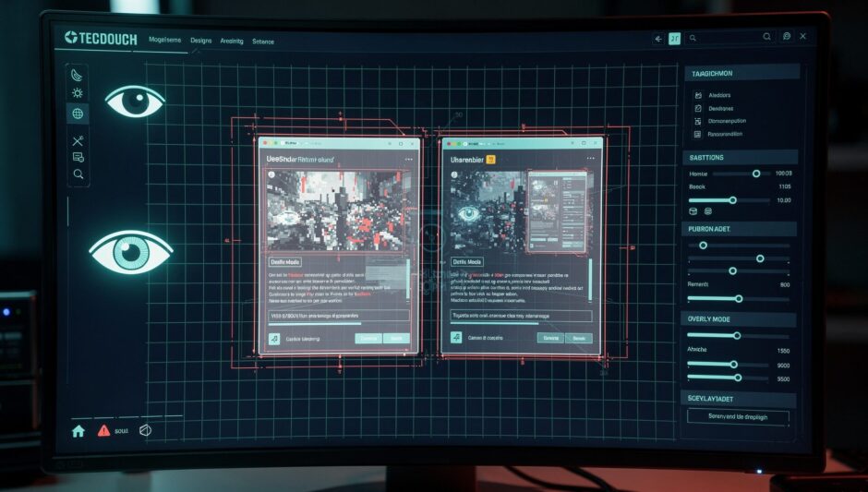Toggle the highlighted teal button beside back arrow
This screenshot has height=492, width=868.
click(x=675, y=39)
